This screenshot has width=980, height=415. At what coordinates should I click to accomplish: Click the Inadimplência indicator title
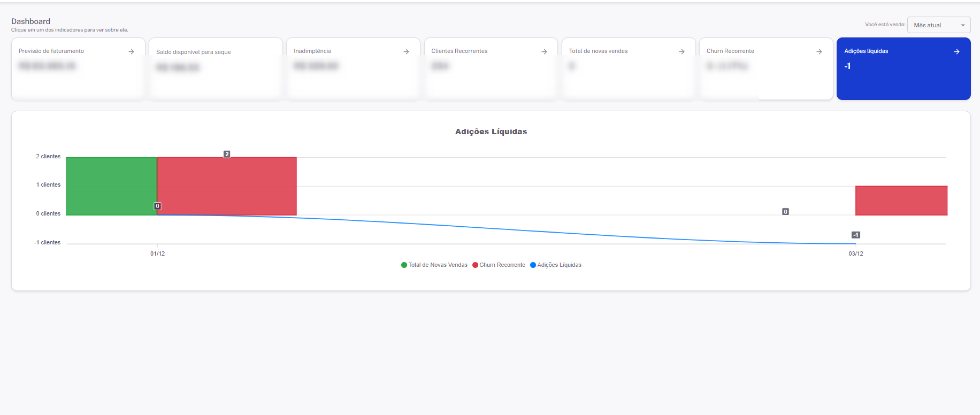coord(312,51)
